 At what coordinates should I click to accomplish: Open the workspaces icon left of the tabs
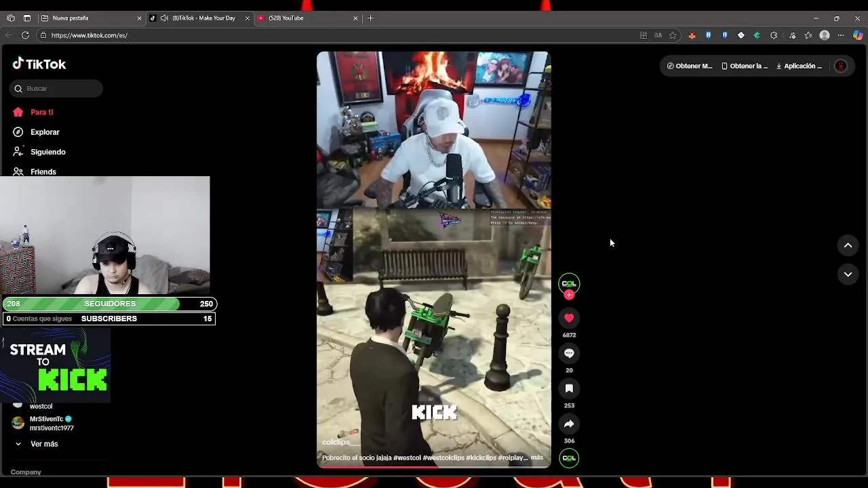[11, 18]
